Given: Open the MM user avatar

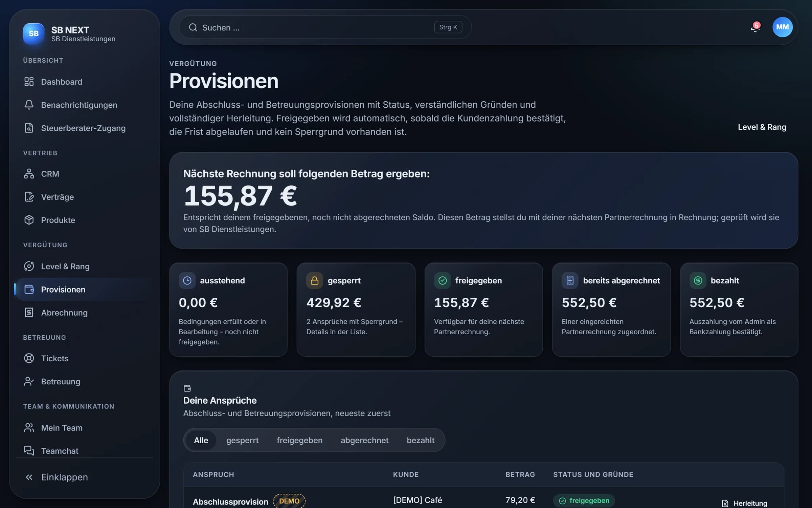Looking at the screenshot, I should pyautogui.click(x=782, y=27).
